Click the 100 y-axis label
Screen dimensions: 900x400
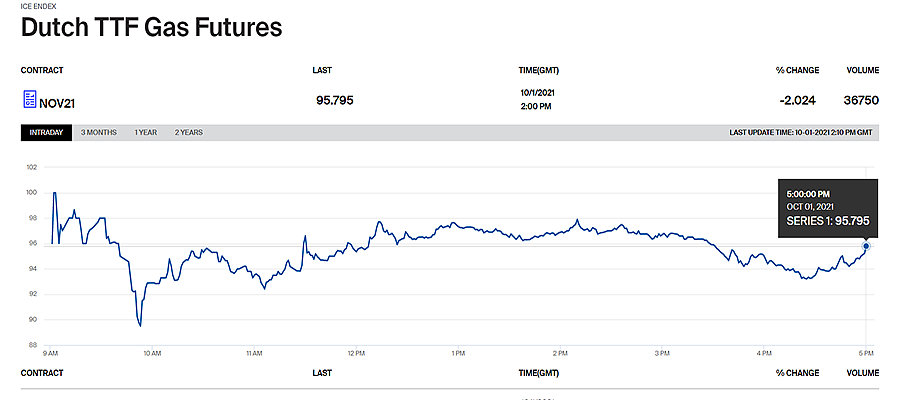[x=32, y=193]
